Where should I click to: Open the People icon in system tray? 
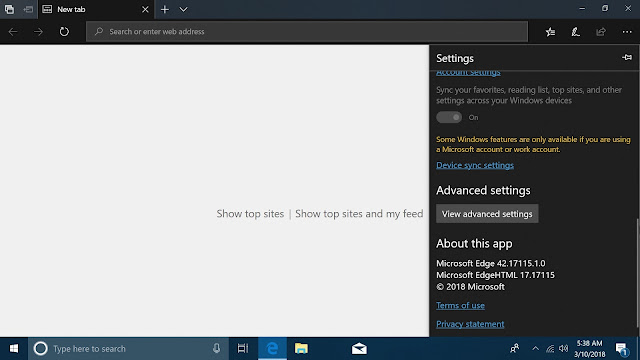(514, 349)
